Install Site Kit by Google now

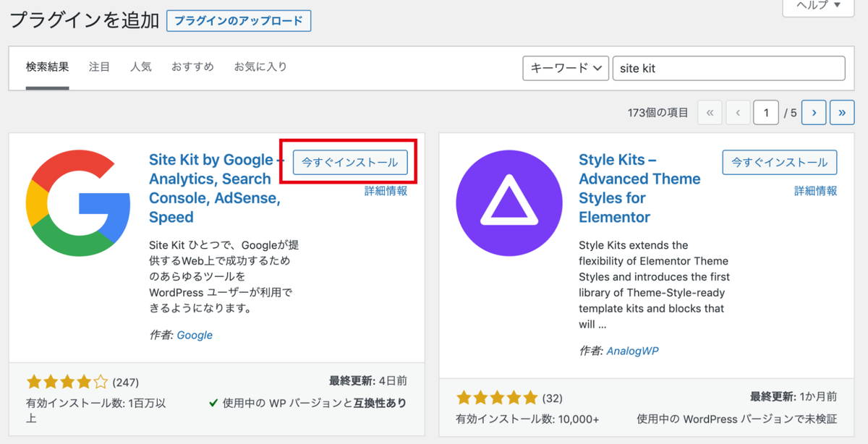[350, 163]
